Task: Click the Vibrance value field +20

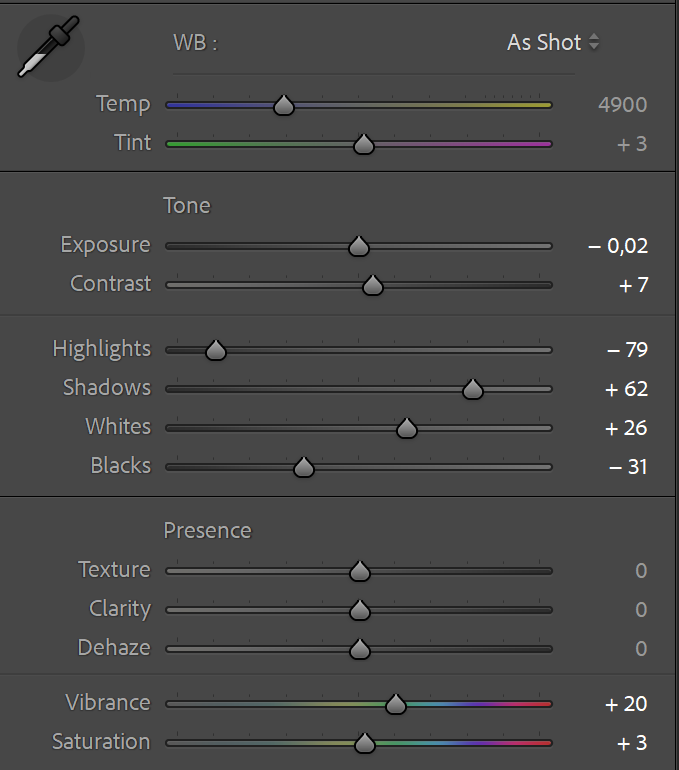Action: (x=627, y=705)
